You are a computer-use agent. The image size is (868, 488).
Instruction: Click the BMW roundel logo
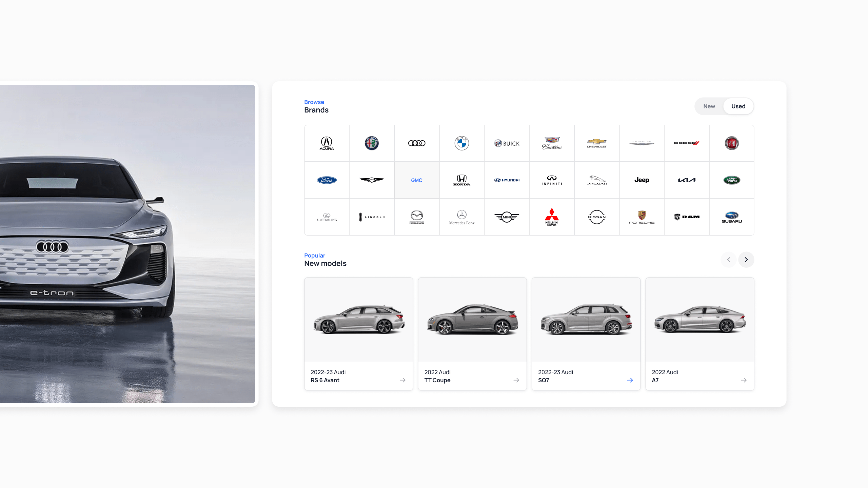pyautogui.click(x=461, y=143)
